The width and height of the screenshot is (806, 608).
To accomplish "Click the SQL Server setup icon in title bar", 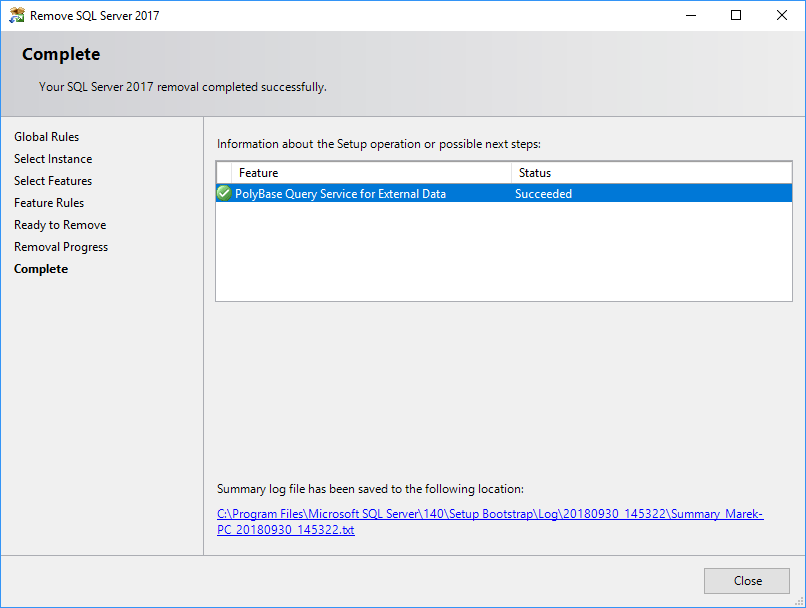I will point(16,15).
